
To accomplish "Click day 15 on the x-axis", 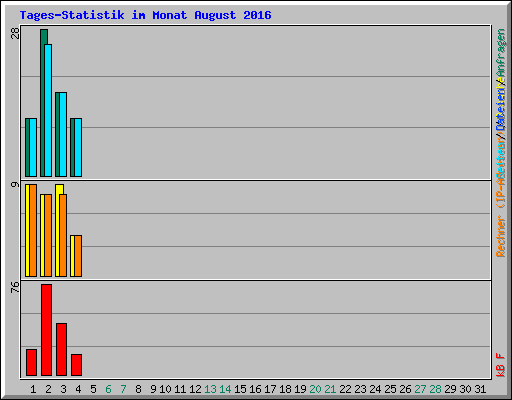I will click(240, 389).
